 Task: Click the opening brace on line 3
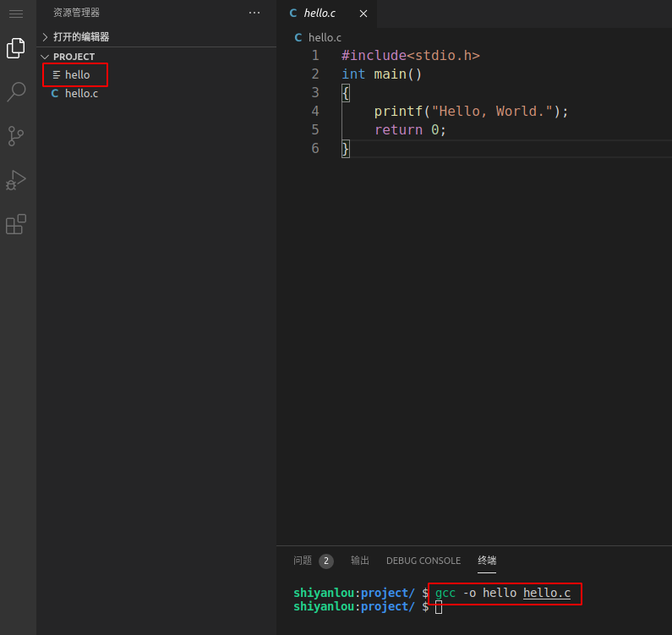pyautogui.click(x=346, y=93)
